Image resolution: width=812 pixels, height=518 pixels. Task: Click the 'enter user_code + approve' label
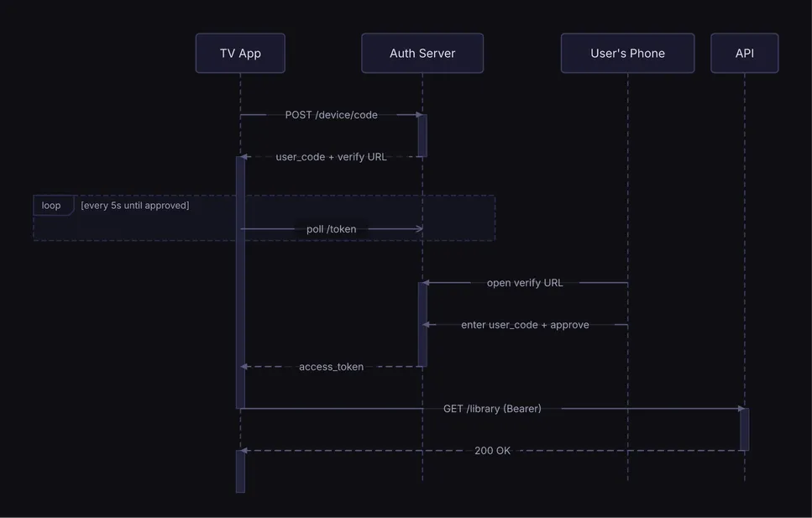(525, 325)
